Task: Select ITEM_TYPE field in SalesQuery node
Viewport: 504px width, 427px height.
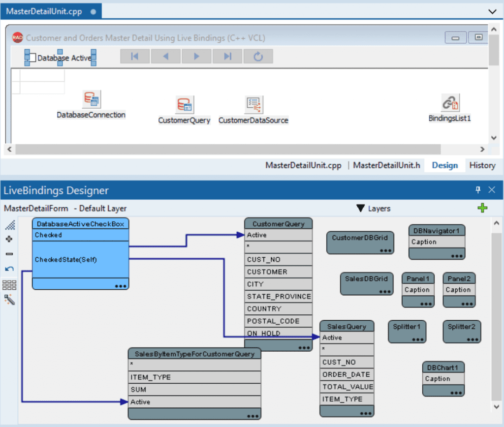Action: (347, 399)
